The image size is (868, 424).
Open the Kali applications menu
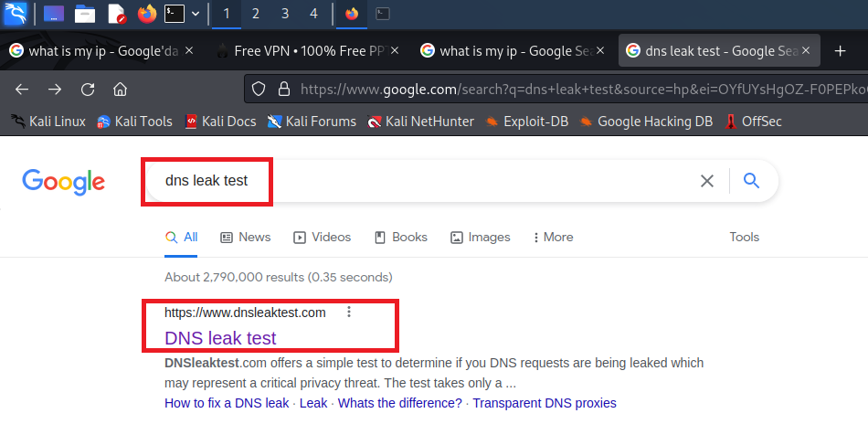tap(16, 14)
